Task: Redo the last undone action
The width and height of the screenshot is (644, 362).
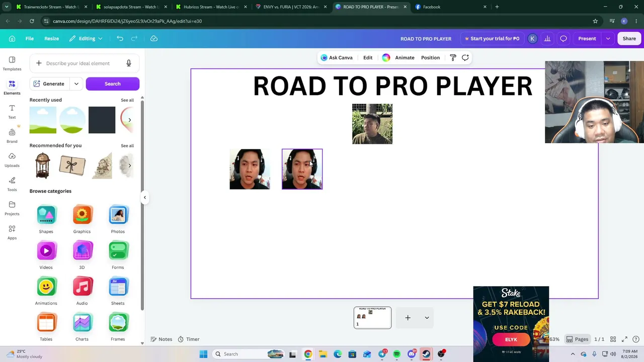Action: coord(134,39)
